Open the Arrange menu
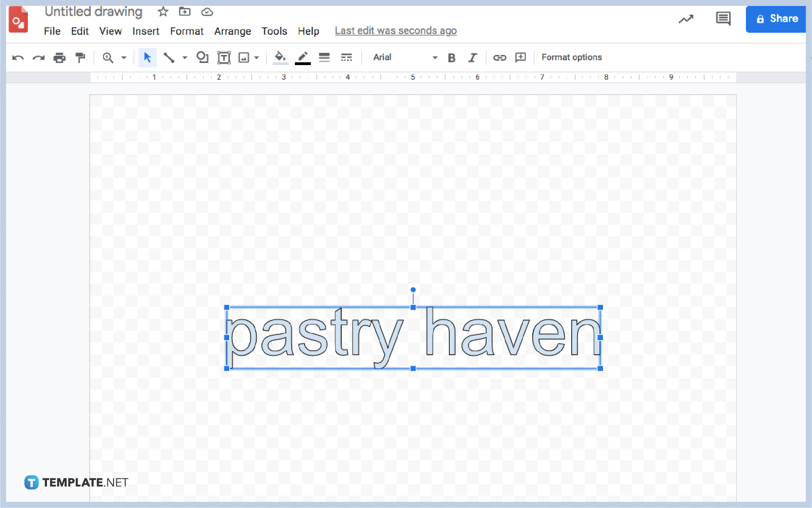Screen dimensions: 812x508 [x=232, y=31]
